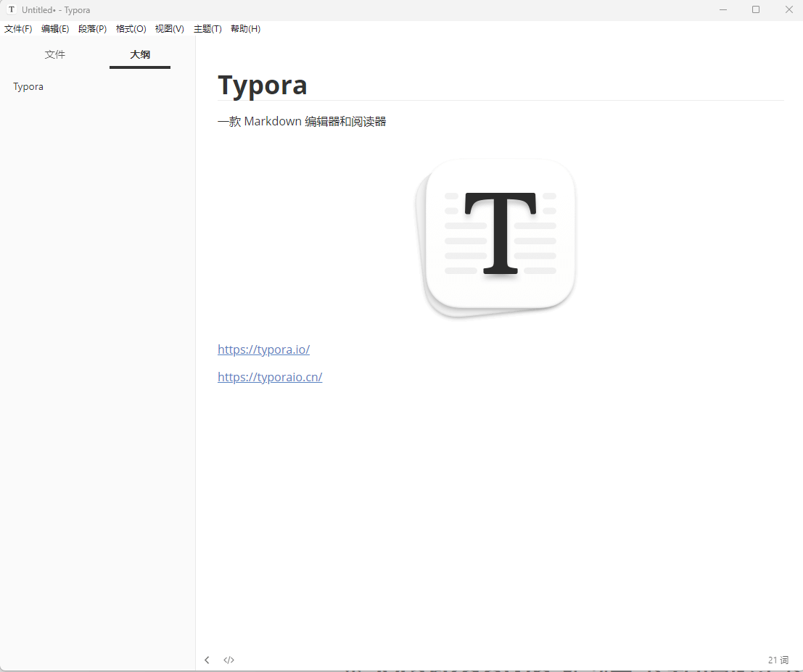803x672 pixels.
Task: Toggle source code mode icon
Action: point(229,660)
